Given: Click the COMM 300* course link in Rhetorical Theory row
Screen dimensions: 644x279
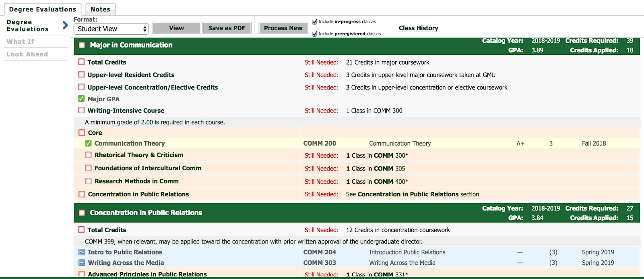Looking at the screenshot, I should [391, 155].
